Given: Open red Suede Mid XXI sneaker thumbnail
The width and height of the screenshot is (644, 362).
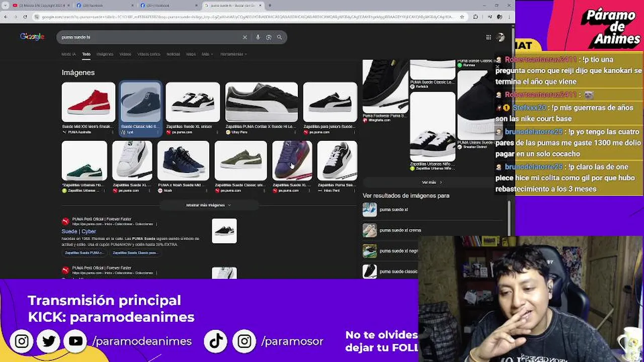Looking at the screenshot, I should tap(89, 103).
